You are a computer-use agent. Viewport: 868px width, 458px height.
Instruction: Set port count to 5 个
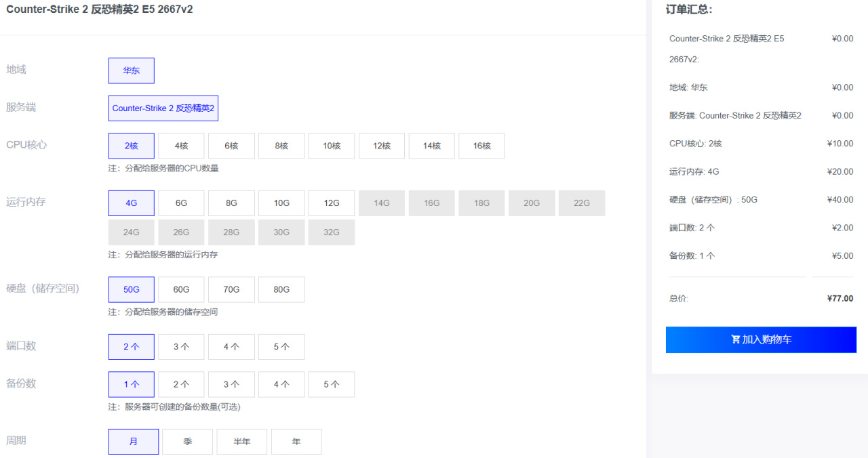click(x=281, y=347)
